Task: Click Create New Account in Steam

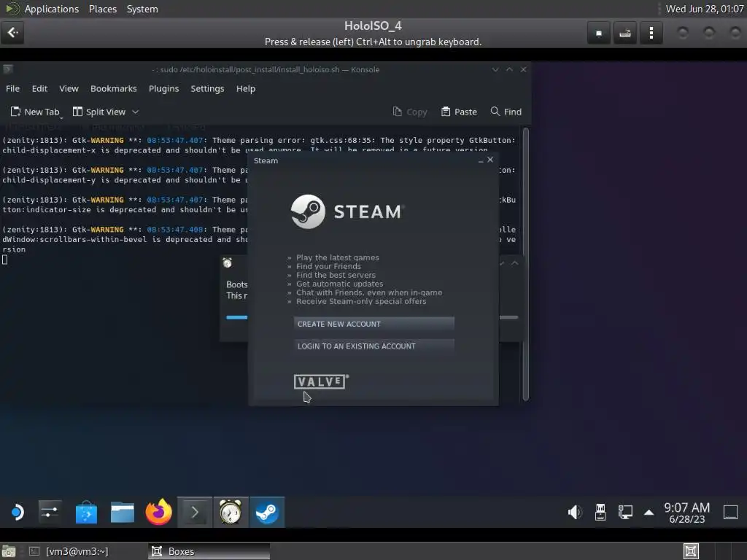Action: (x=374, y=324)
